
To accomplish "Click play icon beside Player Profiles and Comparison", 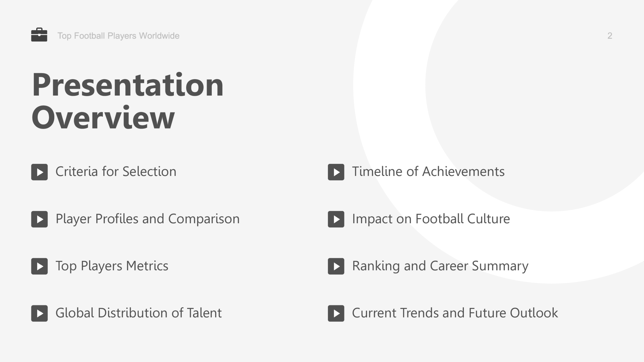I will point(39,219).
